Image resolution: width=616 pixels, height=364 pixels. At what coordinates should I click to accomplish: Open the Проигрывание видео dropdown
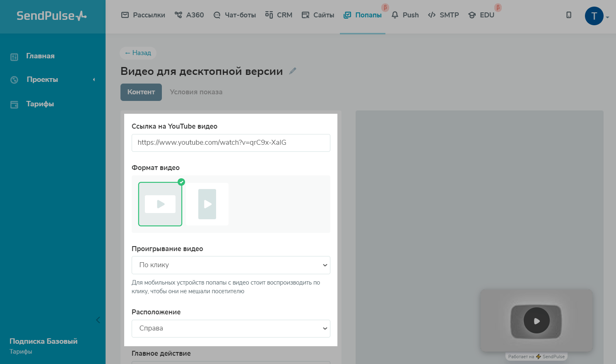pos(231,265)
